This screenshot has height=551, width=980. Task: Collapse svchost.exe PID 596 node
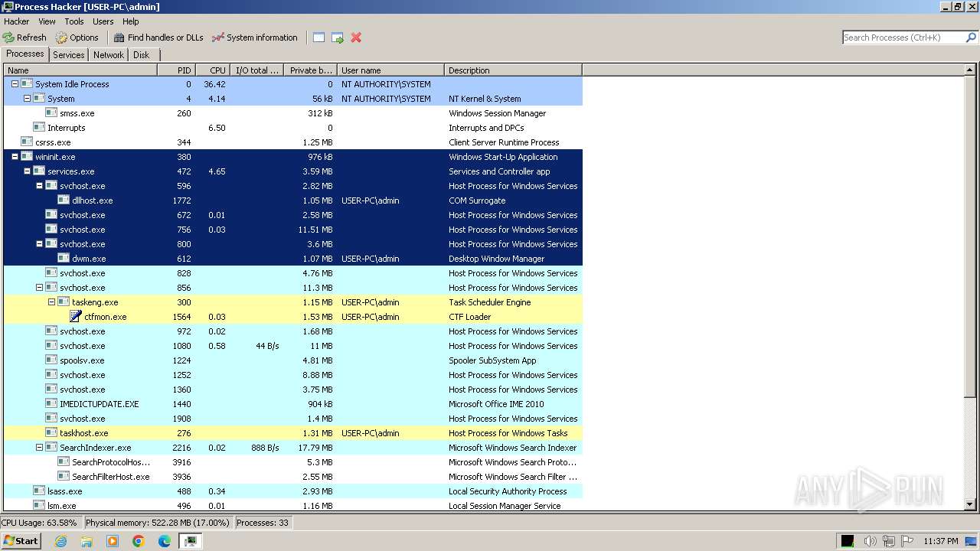point(39,186)
